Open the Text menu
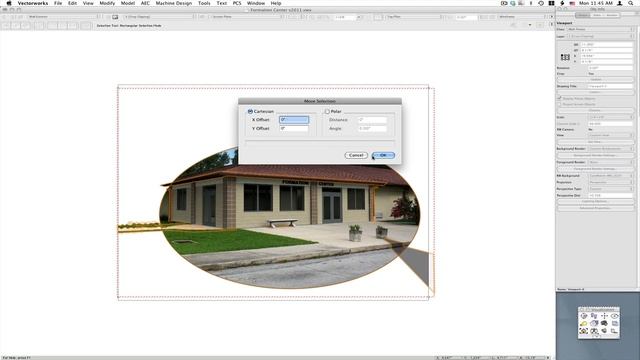Viewport: 640px width, 360px height. coord(222,3)
